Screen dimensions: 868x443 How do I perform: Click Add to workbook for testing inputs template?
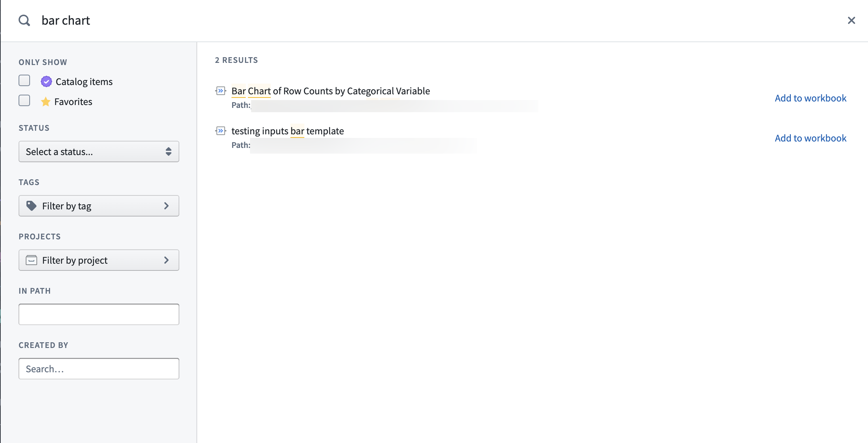coord(810,137)
